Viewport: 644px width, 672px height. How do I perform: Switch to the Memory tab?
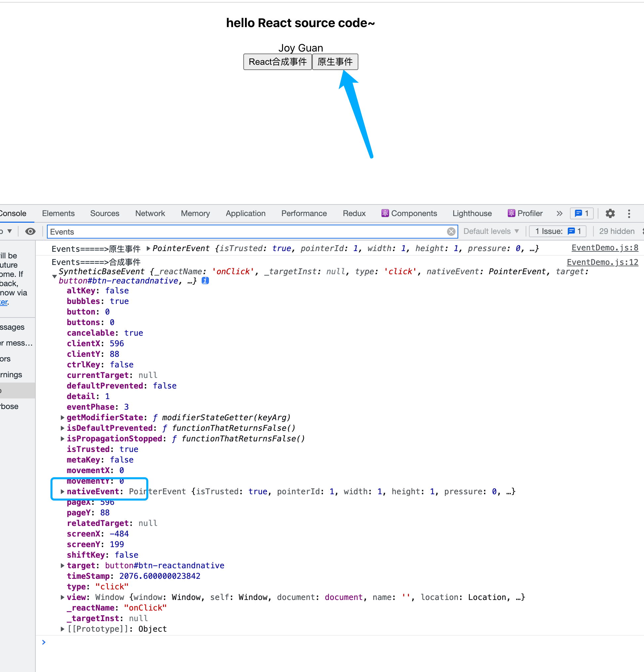coord(195,213)
